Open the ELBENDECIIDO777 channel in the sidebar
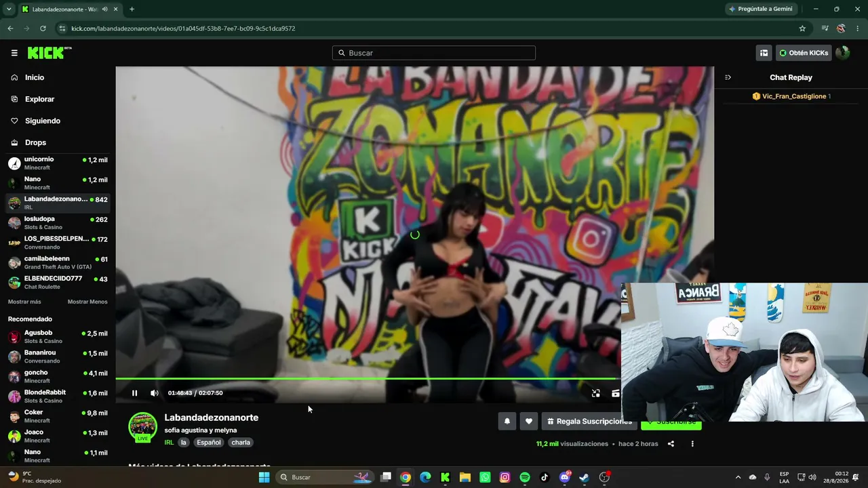The height and width of the screenshot is (488, 868). pos(58,282)
